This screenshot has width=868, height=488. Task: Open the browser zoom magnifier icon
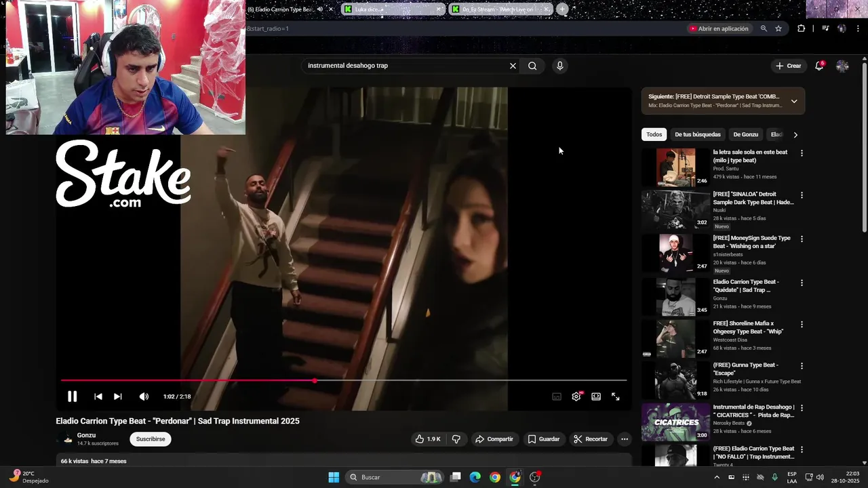764,28
